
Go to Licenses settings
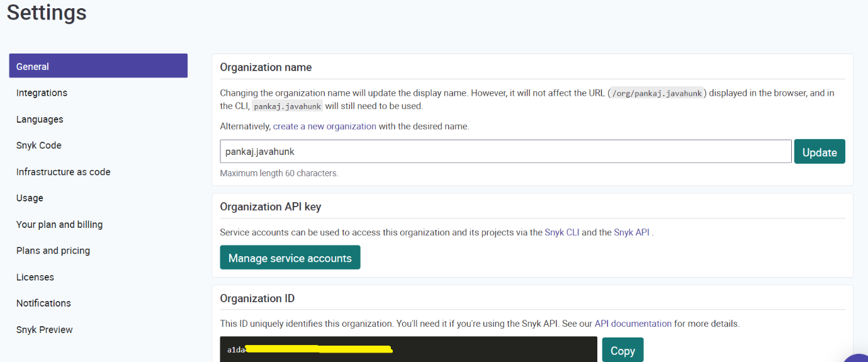(x=35, y=277)
